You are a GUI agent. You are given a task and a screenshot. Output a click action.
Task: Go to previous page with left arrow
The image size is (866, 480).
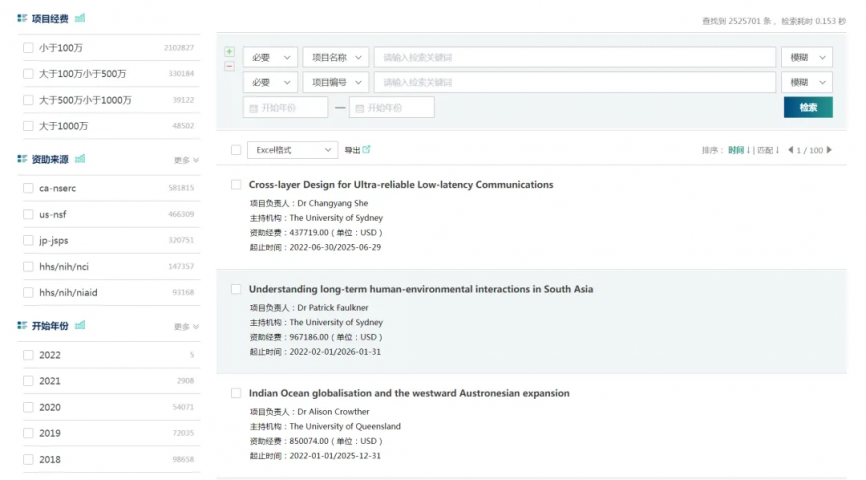[x=791, y=150]
